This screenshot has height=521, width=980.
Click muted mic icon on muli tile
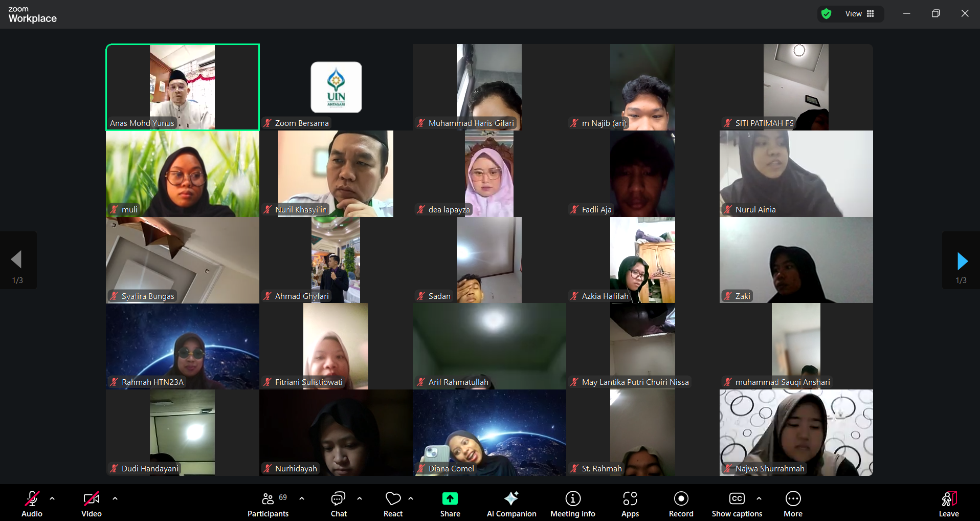114,209
